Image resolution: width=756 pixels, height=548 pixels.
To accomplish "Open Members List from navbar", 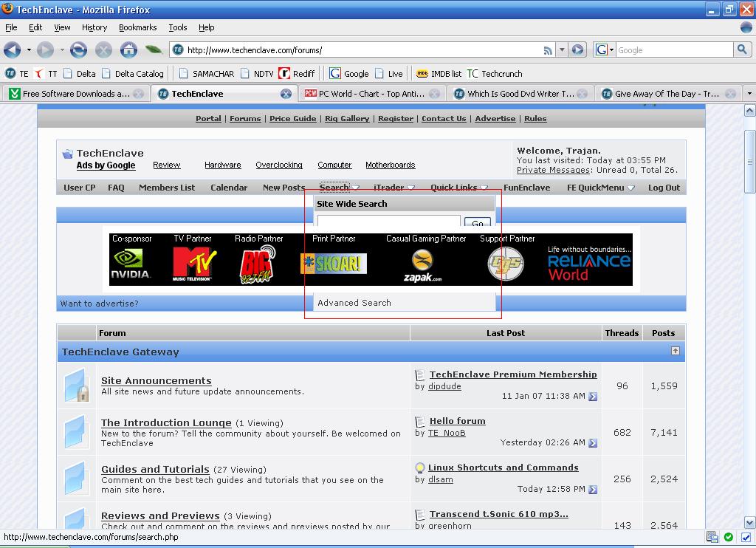I will pos(167,188).
